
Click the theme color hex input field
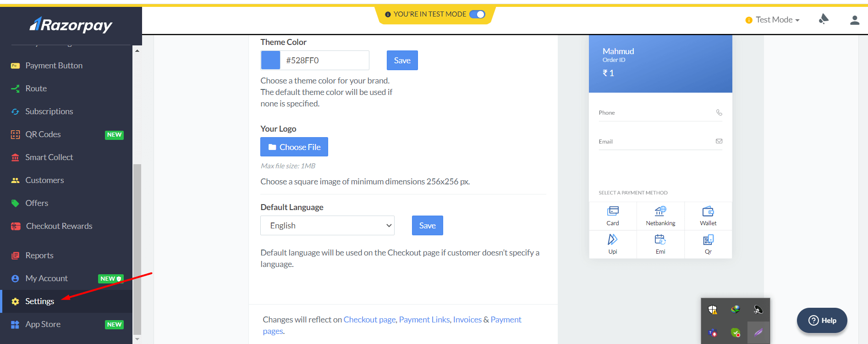pyautogui.click(x=324, y=61)
